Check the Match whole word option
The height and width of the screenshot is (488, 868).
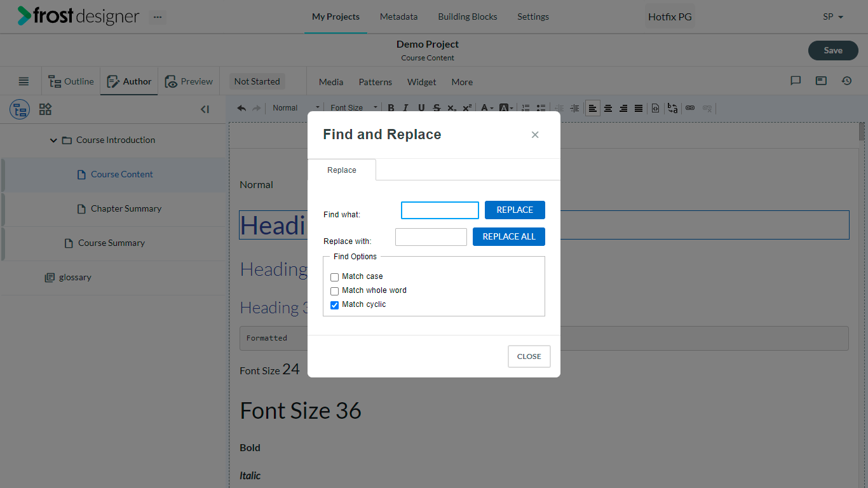pos(335,291)
